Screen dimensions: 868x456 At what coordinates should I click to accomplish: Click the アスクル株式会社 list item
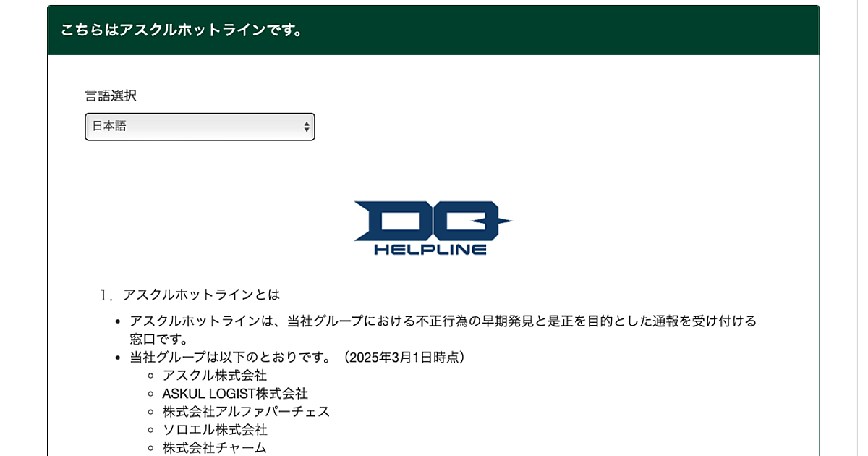point(215,375)
